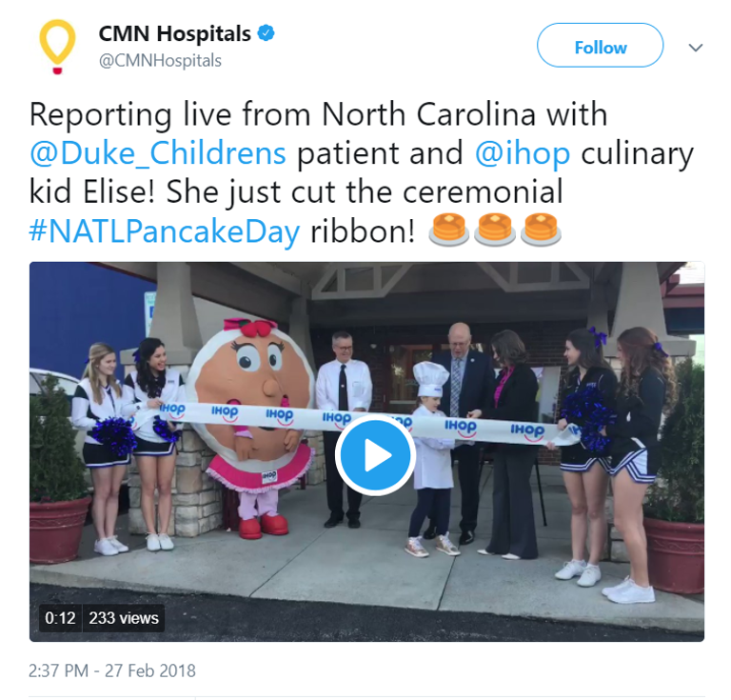This screenshot has width=731, height=700.
Task: Click the tweet text starting with Reporting live
Action: tap(362, 172)
